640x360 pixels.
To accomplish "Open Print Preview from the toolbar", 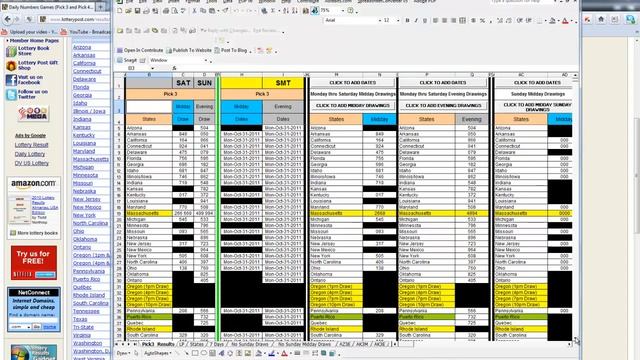I will [x=174, y=11].
